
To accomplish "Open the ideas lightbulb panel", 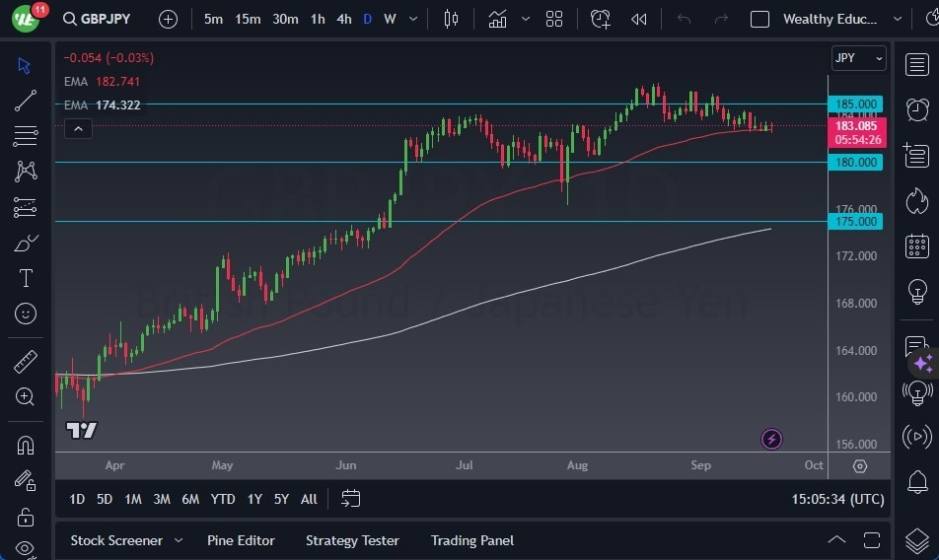I will [x=917, y=292].
